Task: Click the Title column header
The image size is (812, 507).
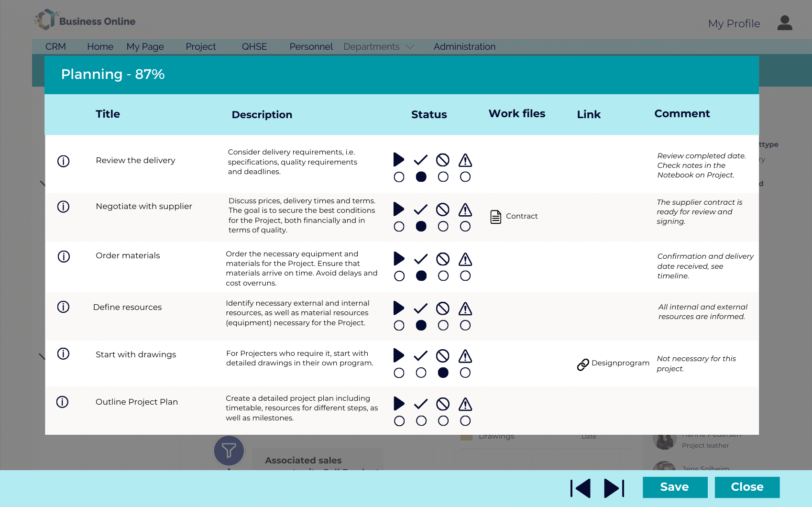Action: tap(108, 114)
